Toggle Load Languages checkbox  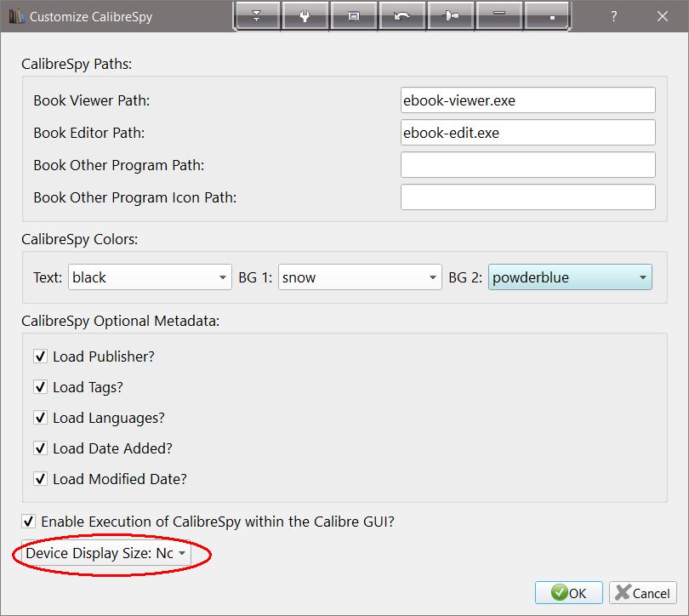(41, 418)
